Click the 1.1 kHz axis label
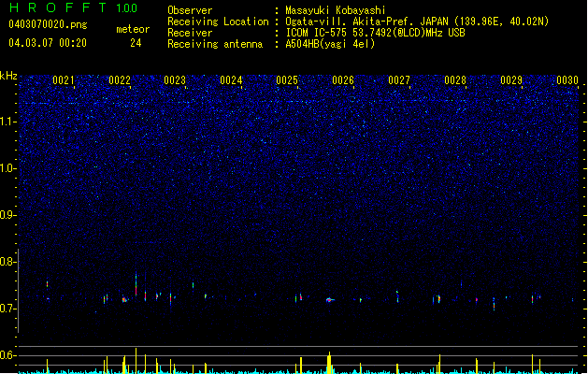 tap(8, 122)
